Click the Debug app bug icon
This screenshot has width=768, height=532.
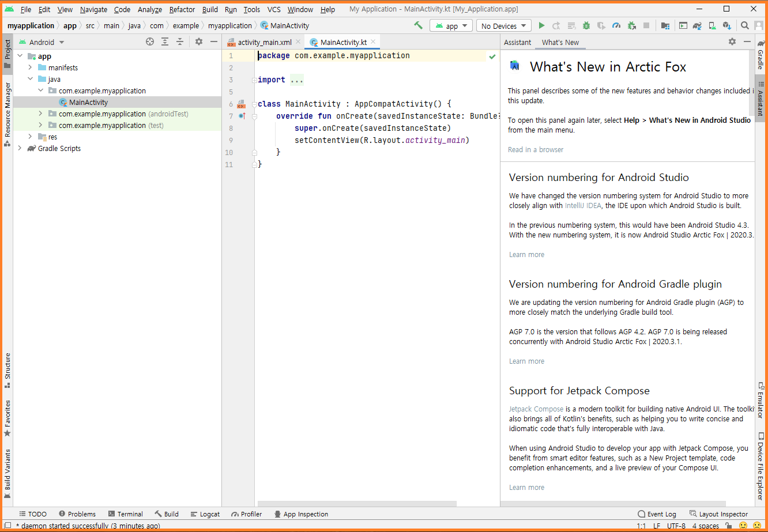586,26
